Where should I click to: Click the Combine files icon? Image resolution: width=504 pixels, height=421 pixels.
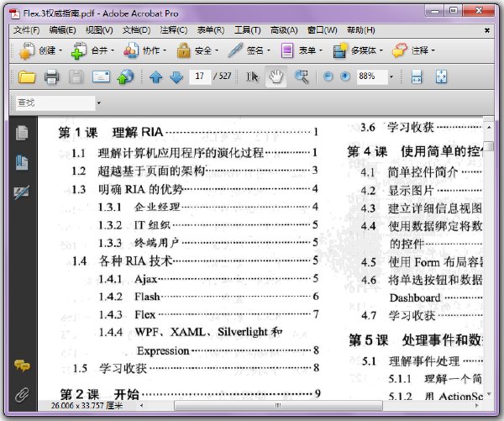click(79, 50)
